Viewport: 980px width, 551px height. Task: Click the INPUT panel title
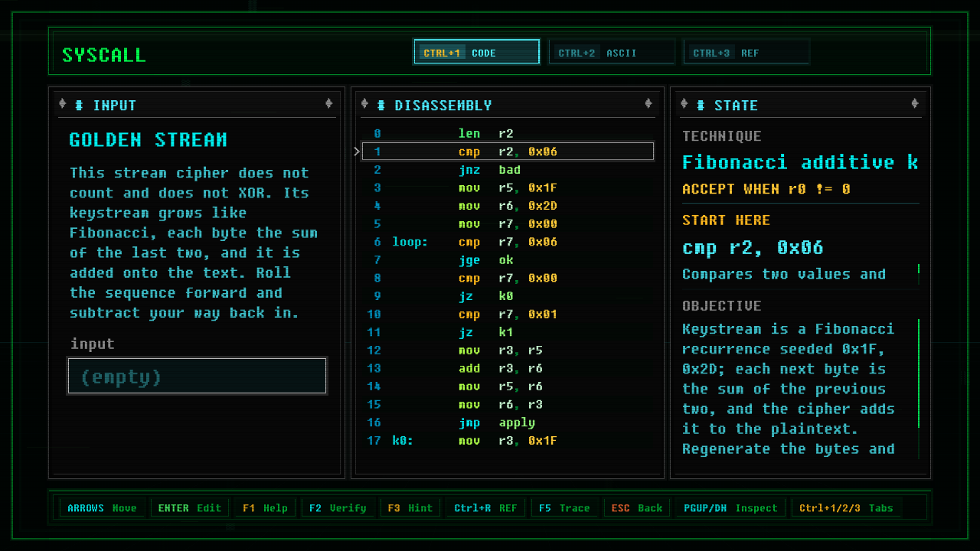pyautogui.click(x=115, y=106)
